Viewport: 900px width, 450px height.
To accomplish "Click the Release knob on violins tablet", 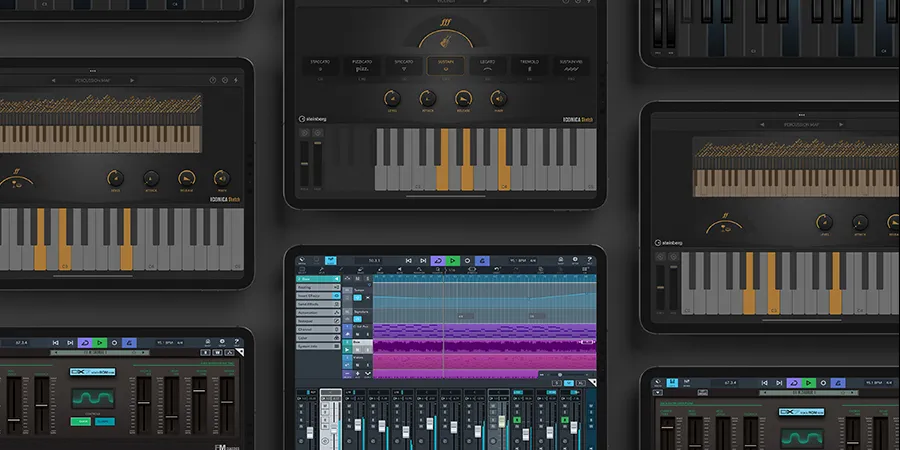I will click(463, 98).
